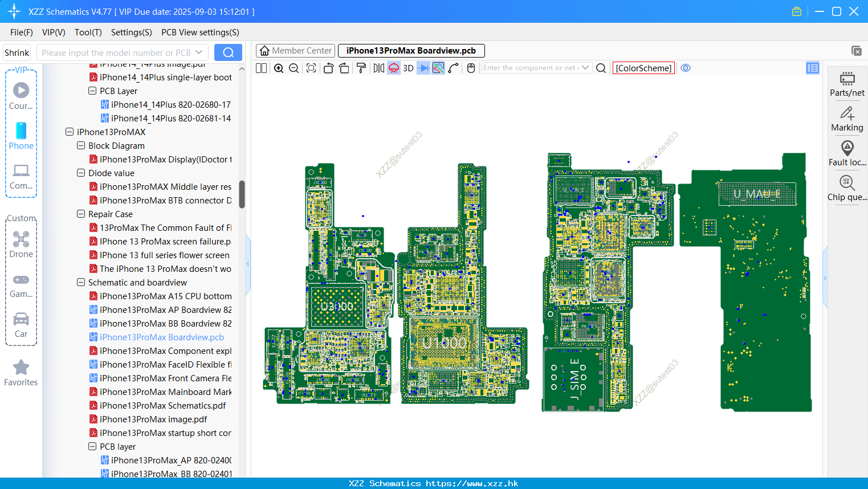Toggle the diode symbol toolbar button
The image size is (868, 489).
click(423, 68)
